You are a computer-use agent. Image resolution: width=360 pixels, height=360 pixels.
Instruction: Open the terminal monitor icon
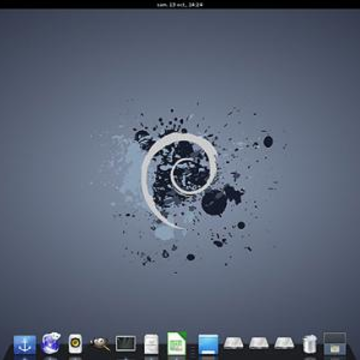point(126,344)
